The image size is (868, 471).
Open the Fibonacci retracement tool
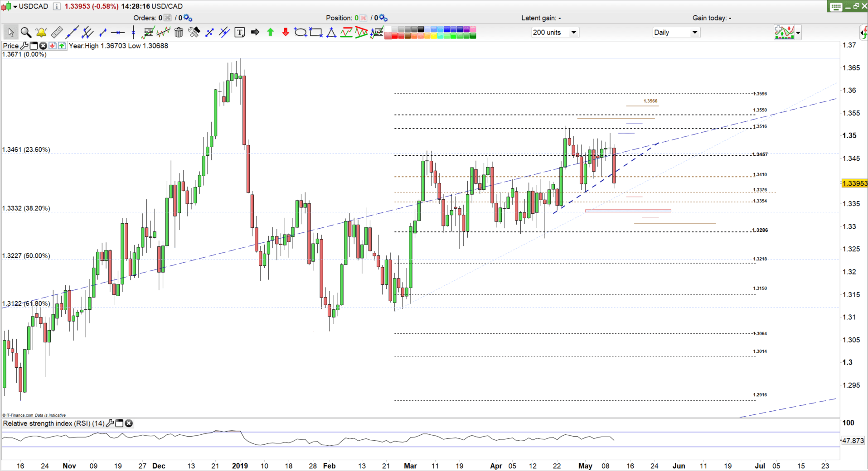point(148,32)
